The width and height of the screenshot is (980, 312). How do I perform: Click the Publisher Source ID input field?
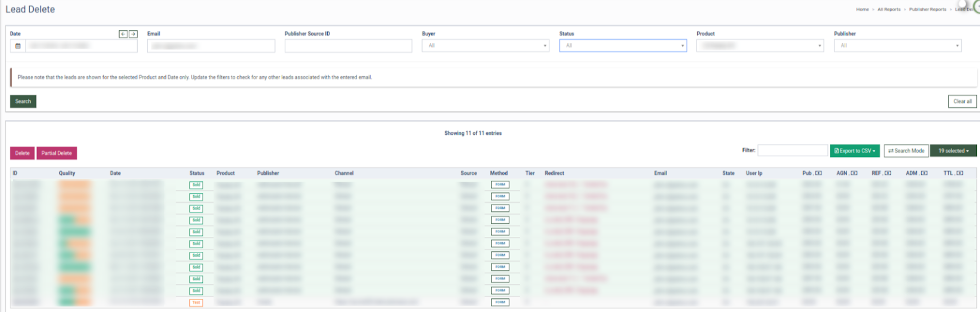point(348,46)
